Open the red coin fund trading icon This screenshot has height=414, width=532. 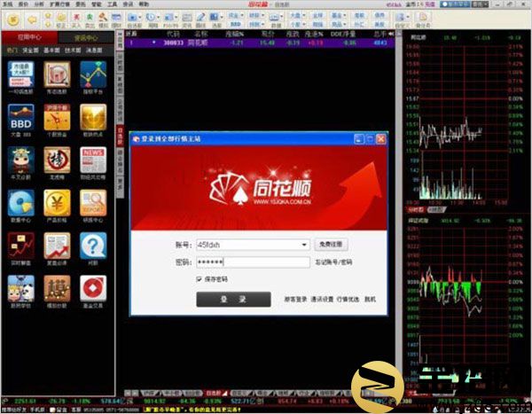tap(93, 288)
